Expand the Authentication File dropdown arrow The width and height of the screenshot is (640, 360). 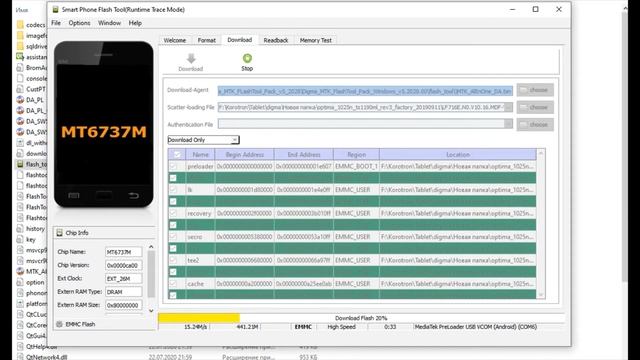pos(508,124)
